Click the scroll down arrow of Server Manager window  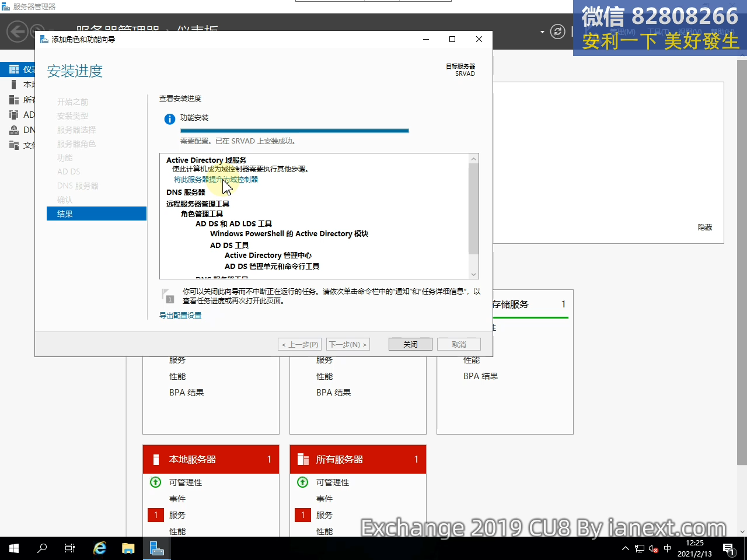(x=742, y=531)
